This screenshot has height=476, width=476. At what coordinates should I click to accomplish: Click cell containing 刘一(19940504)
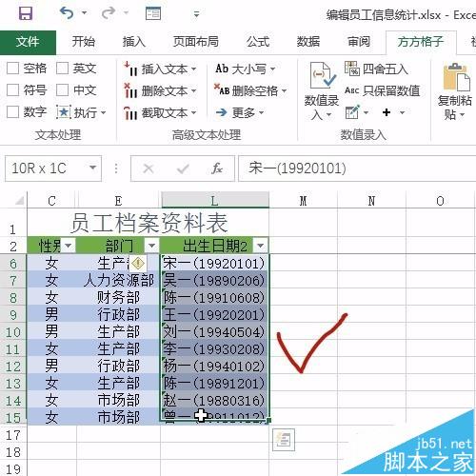214,332
